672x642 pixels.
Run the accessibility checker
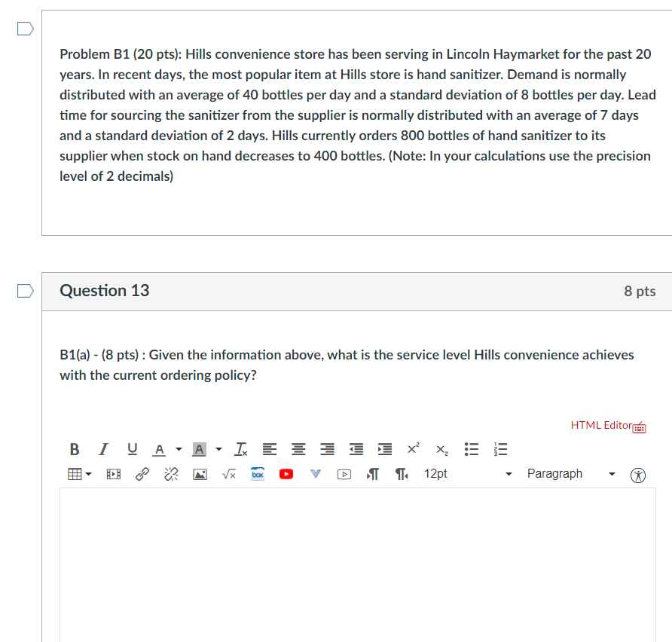(x=637, y=476)
